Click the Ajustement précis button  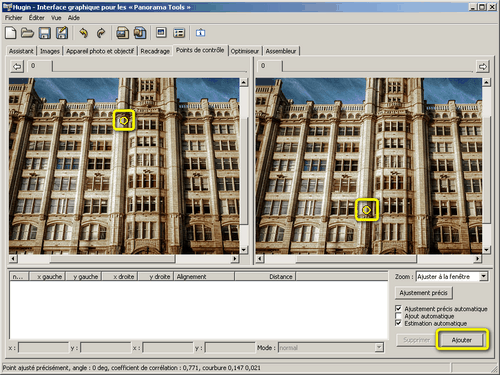coord(423,293)
